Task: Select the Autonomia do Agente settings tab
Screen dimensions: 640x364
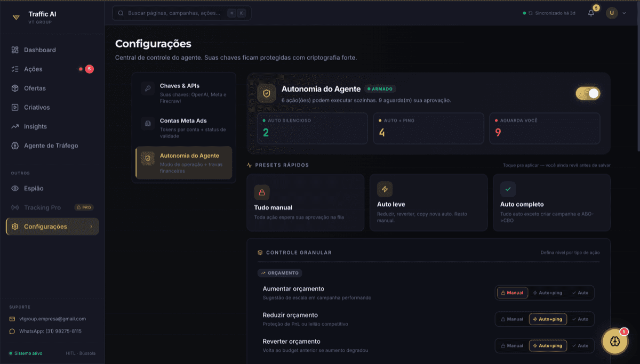Action: click(184, 163)
